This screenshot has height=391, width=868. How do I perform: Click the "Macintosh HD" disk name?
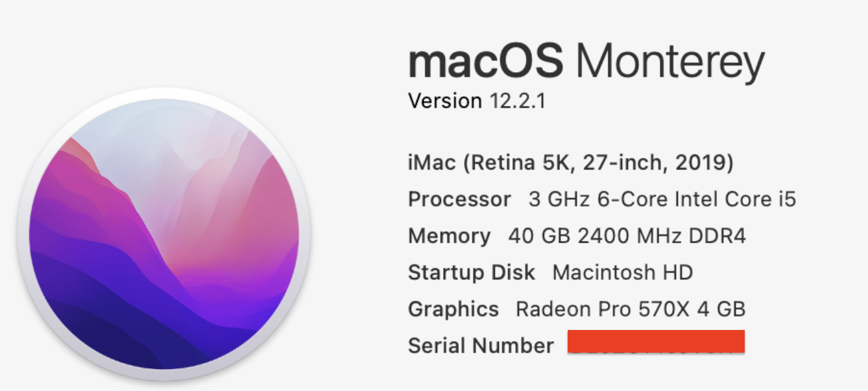(623, 272)
